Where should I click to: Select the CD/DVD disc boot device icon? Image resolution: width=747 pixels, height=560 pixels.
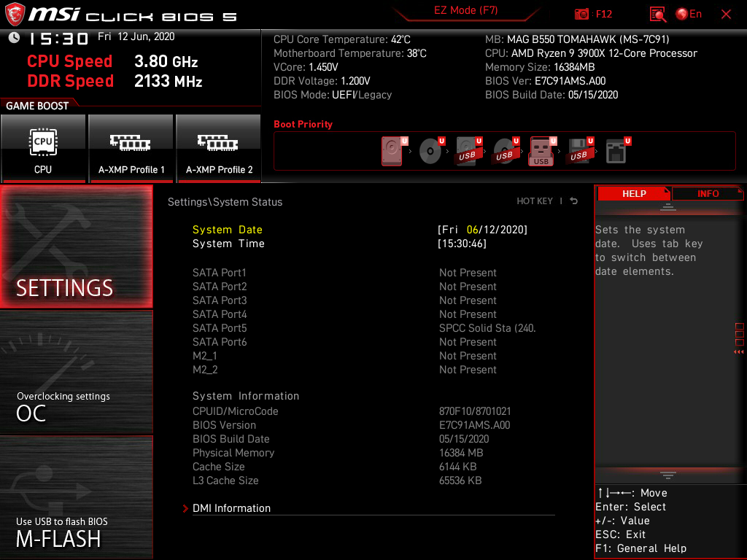coord(432,151)
